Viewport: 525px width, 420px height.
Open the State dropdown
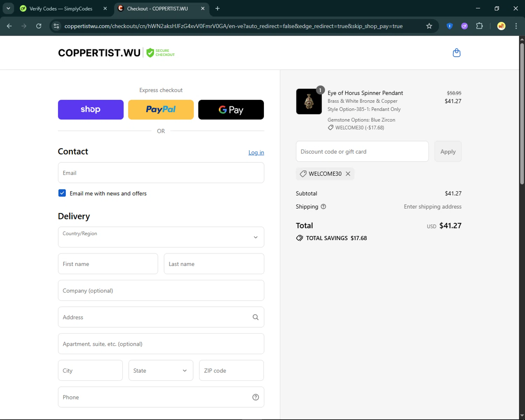[x=161, y=370]
